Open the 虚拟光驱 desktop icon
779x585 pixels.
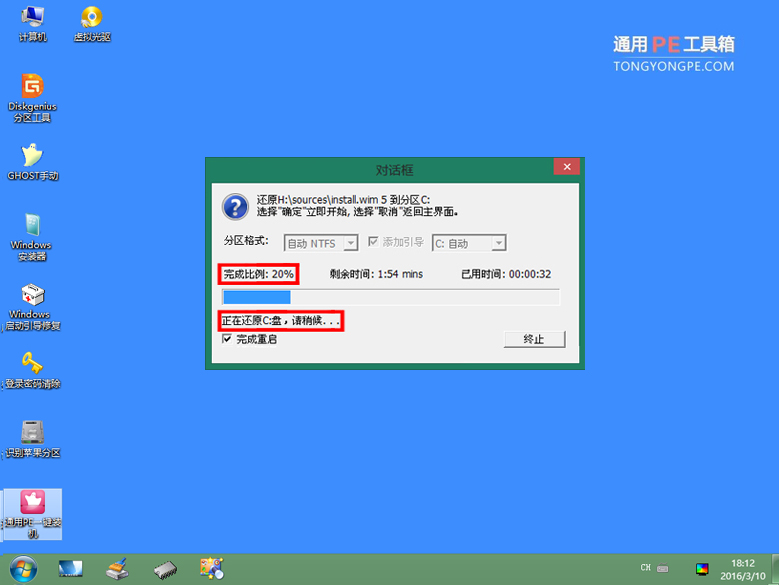click(x=92, y=23)
